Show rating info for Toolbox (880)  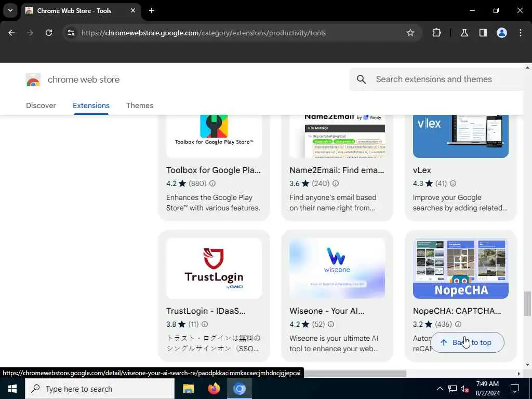tap(212, 183)
